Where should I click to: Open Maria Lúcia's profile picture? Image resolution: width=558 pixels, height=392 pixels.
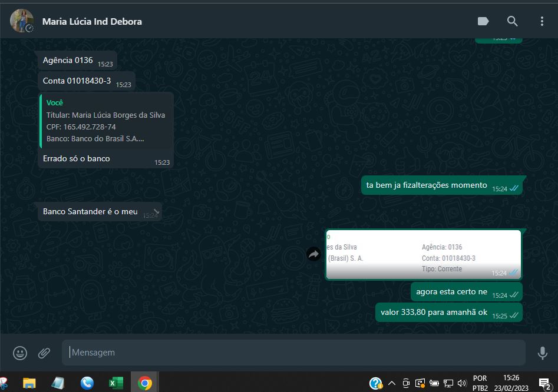coord(22,21)
